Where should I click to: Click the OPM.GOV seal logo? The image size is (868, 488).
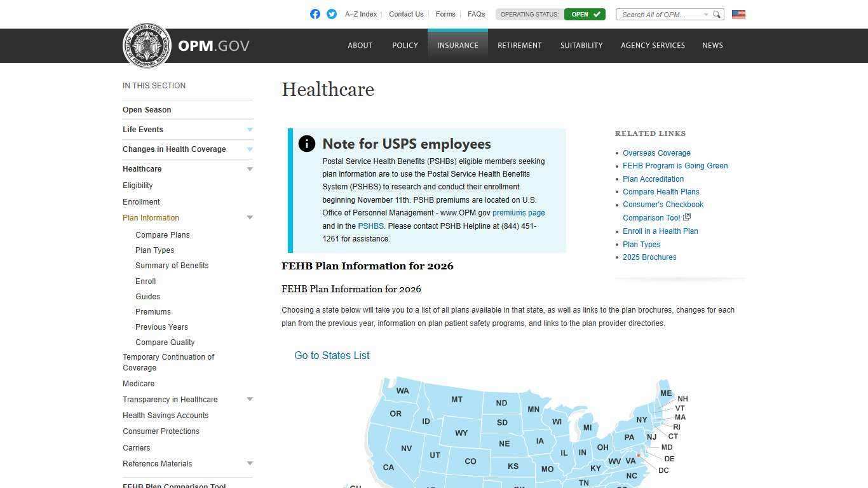coord(147,45)
